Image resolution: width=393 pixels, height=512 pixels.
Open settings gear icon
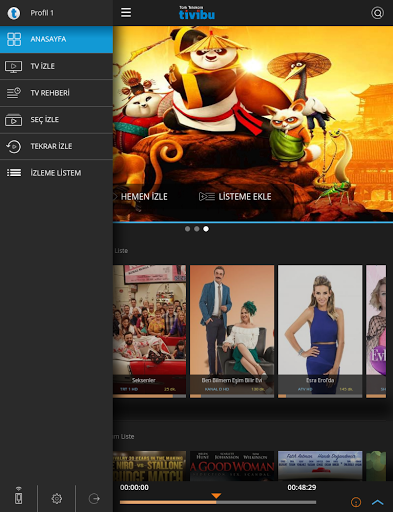click(x=57, y=498)
